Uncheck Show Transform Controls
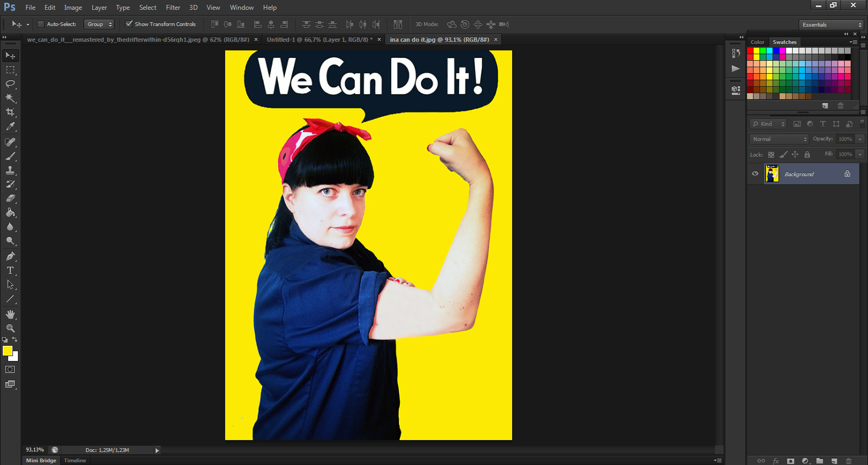The height and width of the screenshot is (465, 868). 129,24
